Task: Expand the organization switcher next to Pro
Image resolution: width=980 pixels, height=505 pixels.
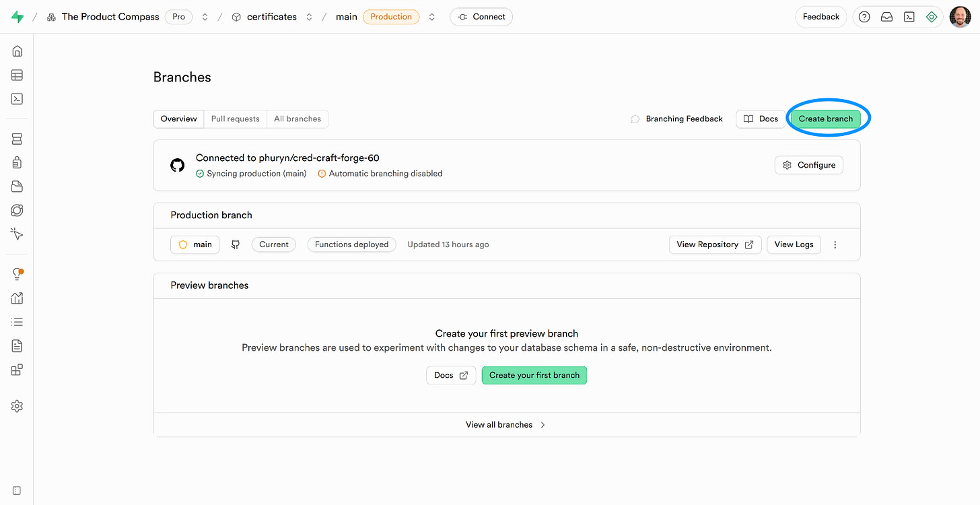Action: point(205,16)
